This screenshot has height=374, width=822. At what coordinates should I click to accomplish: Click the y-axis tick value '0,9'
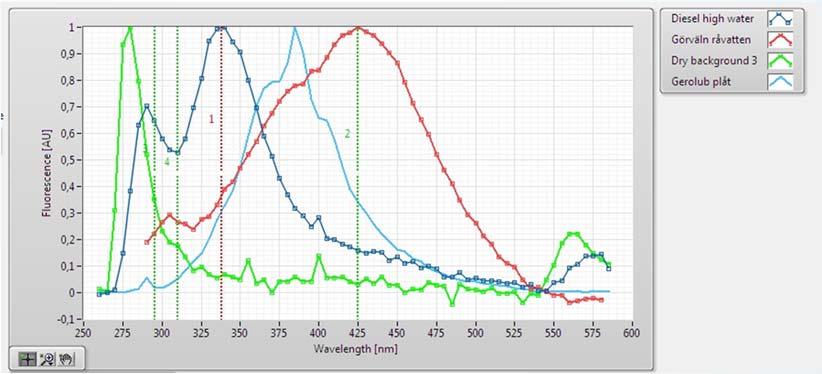69,54
